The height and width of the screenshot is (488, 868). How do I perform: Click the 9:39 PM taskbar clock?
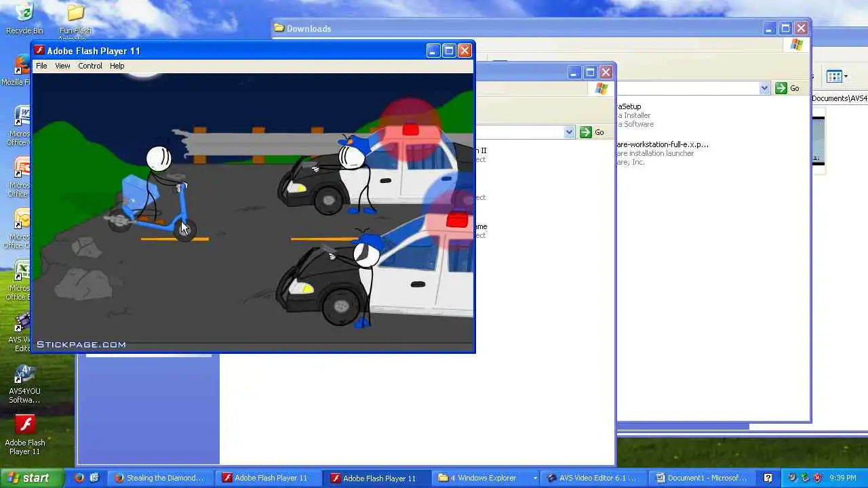[843, 478]
